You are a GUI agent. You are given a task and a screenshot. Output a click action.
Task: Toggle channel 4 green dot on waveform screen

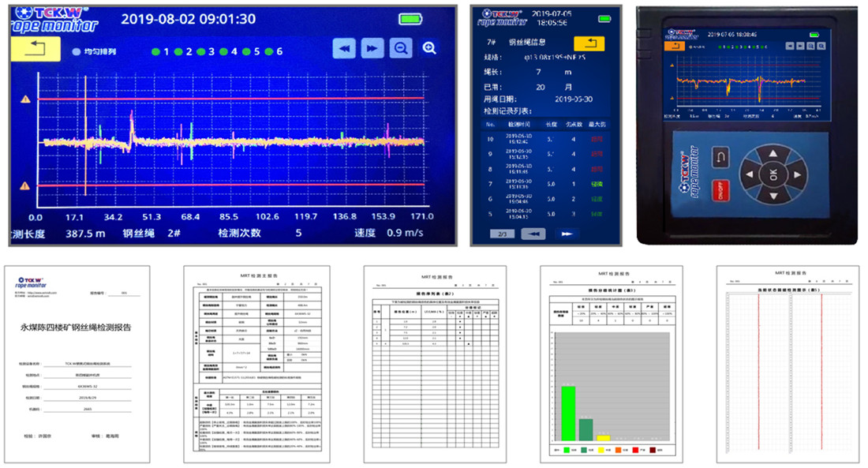click(223, 51)
